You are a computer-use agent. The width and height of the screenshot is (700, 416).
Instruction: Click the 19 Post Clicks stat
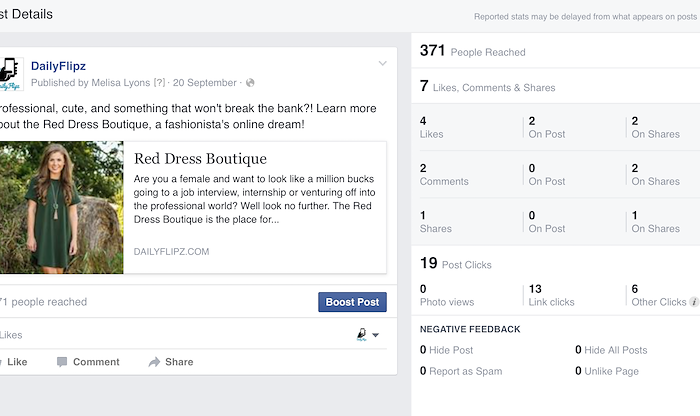[x=455, y=263]
